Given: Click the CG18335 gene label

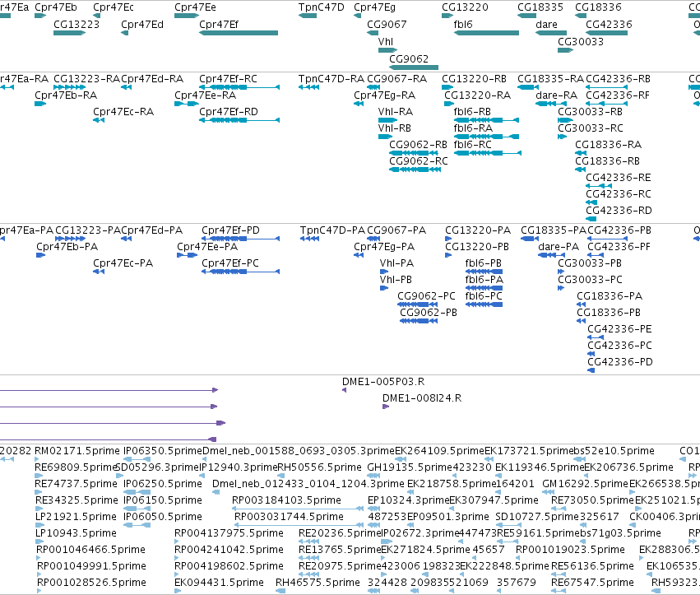Looking at the screenshot, I should tap(540, 7).
